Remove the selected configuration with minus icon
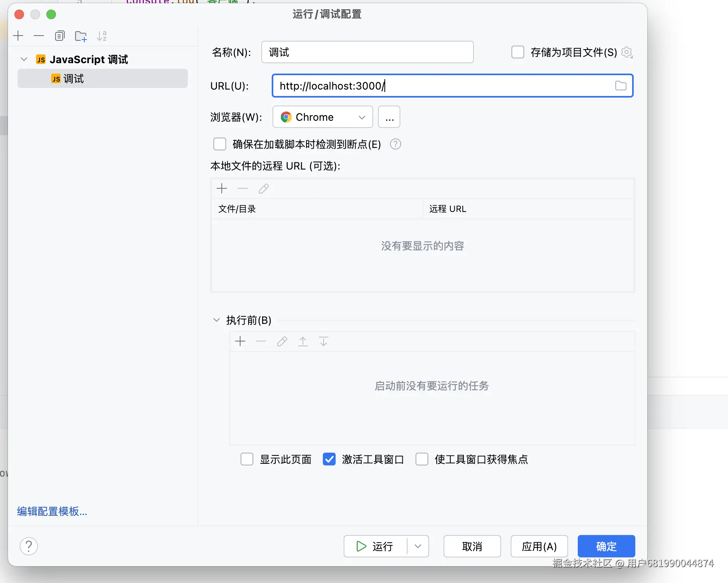Viewport: 728px width, 583px height. [39, 36]
